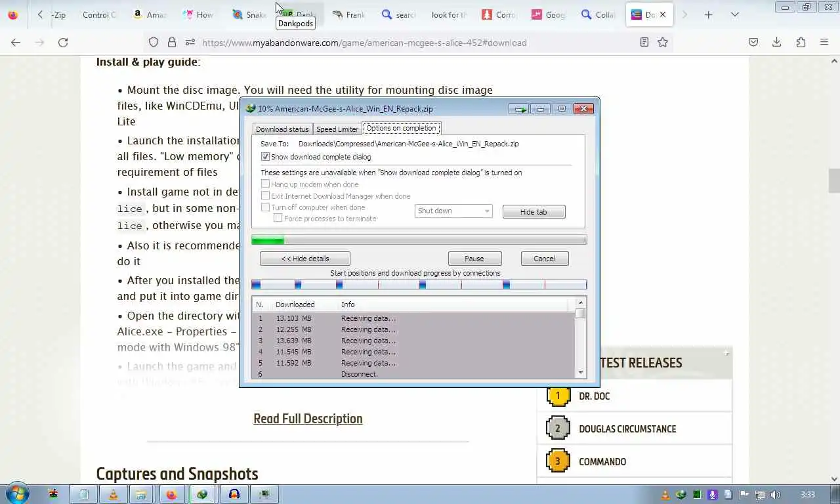Click the IDM send-to-tray arrow button in title bar

(x=519, y=109)
